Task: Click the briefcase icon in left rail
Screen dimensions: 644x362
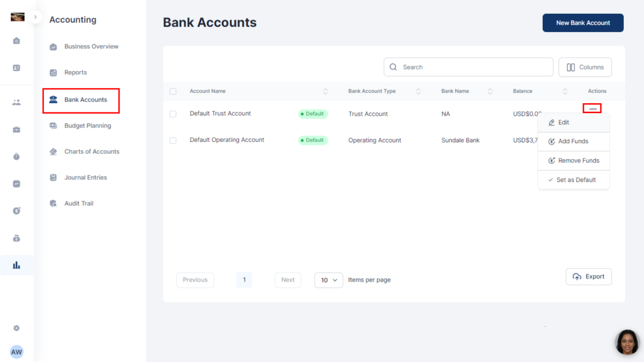Action: [x=16, y=129]
